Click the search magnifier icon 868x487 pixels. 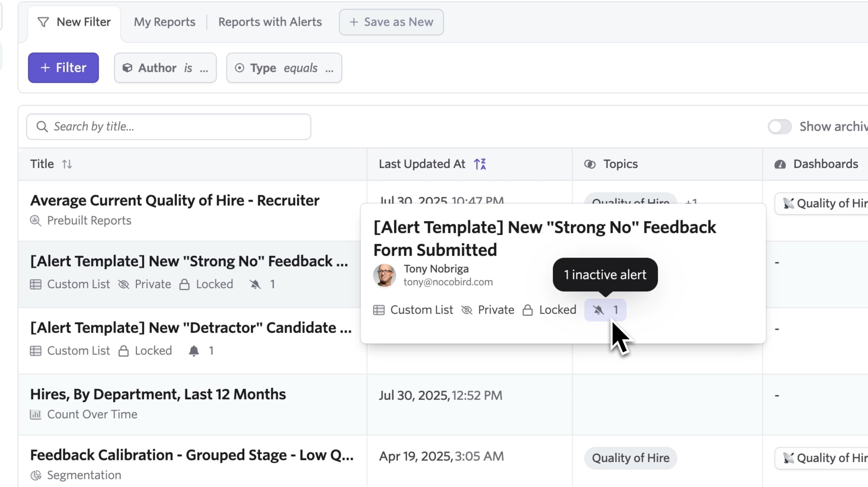[42, 127]
